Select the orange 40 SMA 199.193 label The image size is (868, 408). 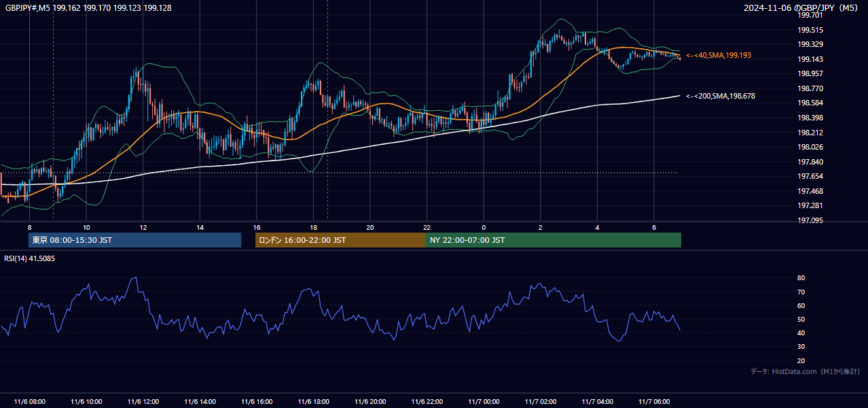(x=719, y=55)
